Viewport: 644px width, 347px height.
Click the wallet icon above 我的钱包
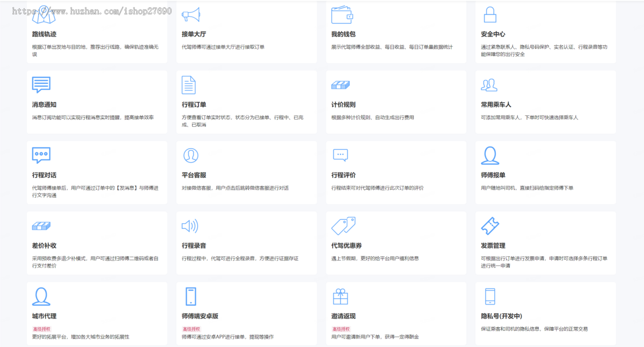click(341, 15)
